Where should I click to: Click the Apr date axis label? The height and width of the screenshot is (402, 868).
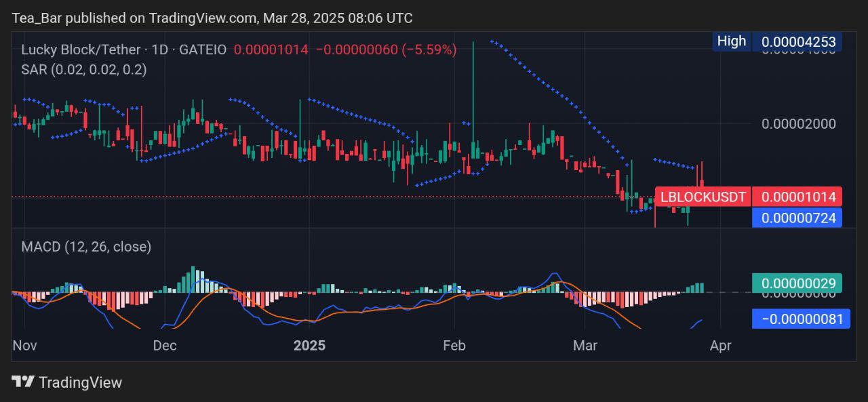point(720,346)
